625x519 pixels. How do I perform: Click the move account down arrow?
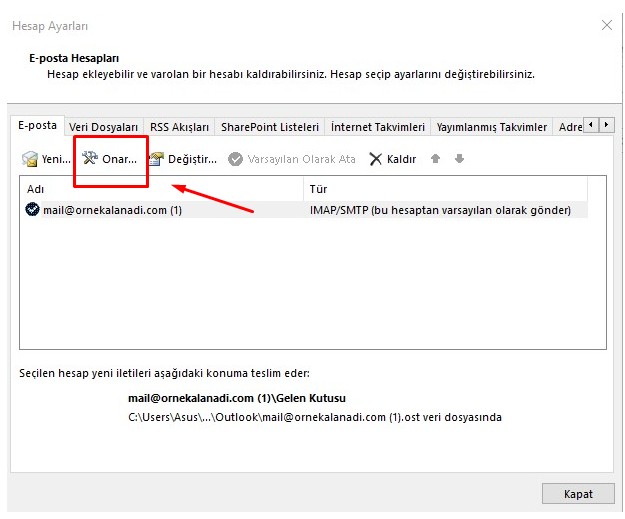point(459,159)
